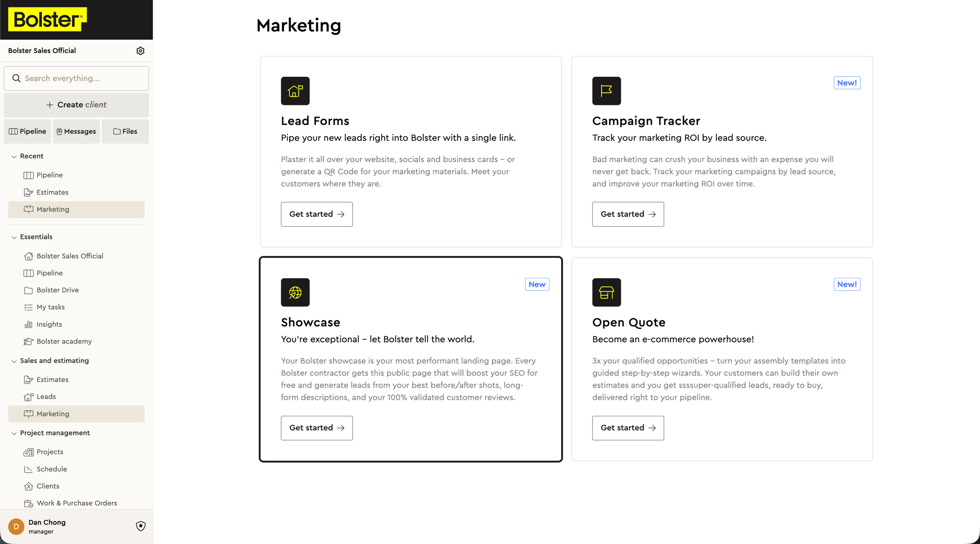This screenshot has height=544, width=980.
Task: Click Get started under Open Quote
Action: click(627, 428)
